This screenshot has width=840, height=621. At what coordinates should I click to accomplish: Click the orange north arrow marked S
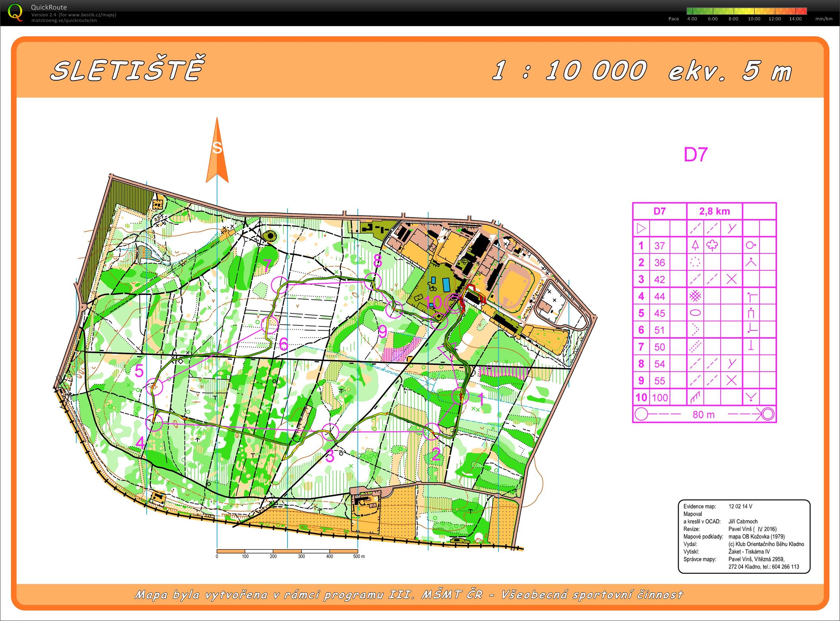tap(217, 150)
